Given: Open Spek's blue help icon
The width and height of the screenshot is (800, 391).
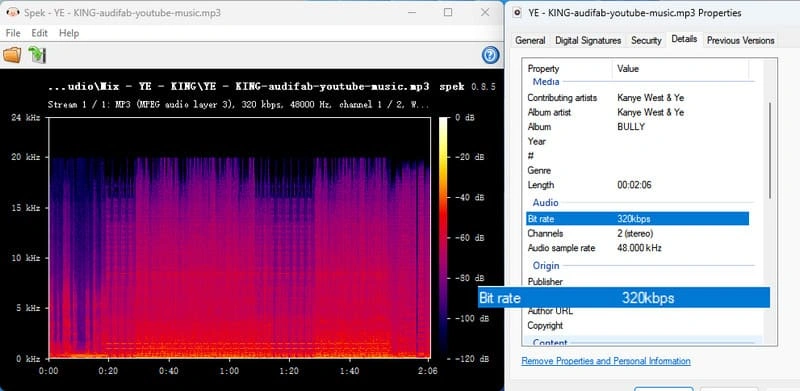Looking at the screenshot, I should tap(490, 55).
